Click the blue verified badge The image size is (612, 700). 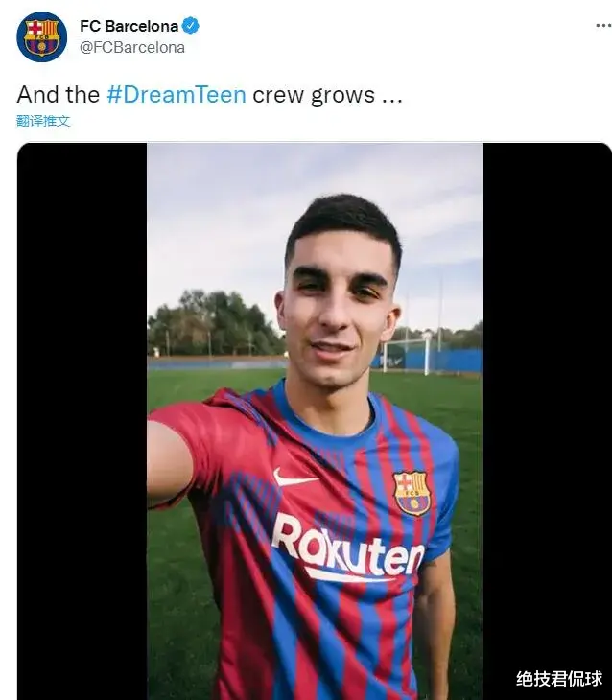point(192,26)
